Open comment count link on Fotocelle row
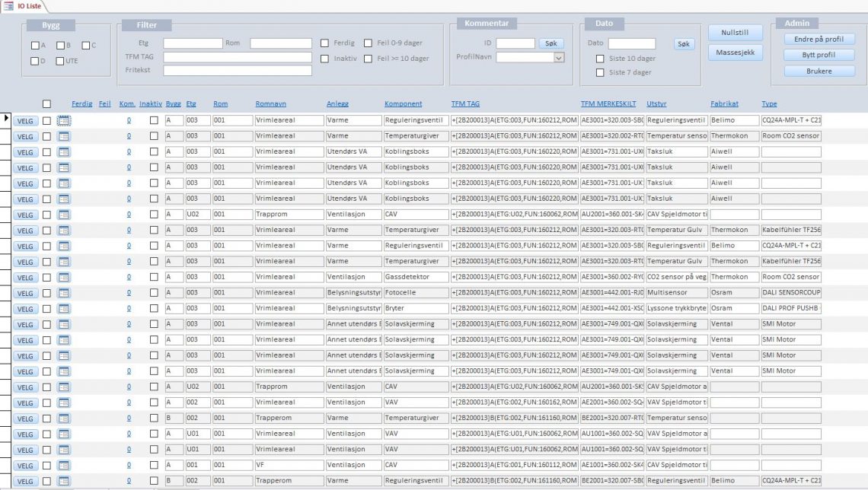The width and height of the screenshot is (868, 490). point(129,293)
